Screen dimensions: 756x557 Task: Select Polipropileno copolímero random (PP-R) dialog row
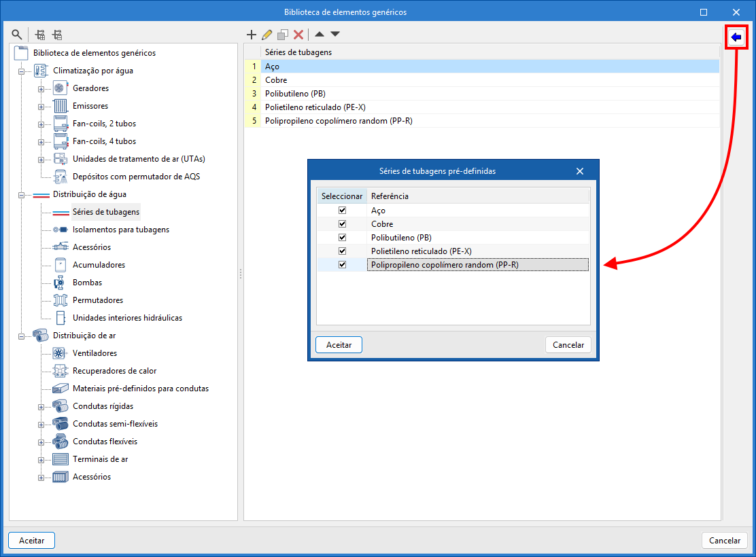[x=478, y=264]
